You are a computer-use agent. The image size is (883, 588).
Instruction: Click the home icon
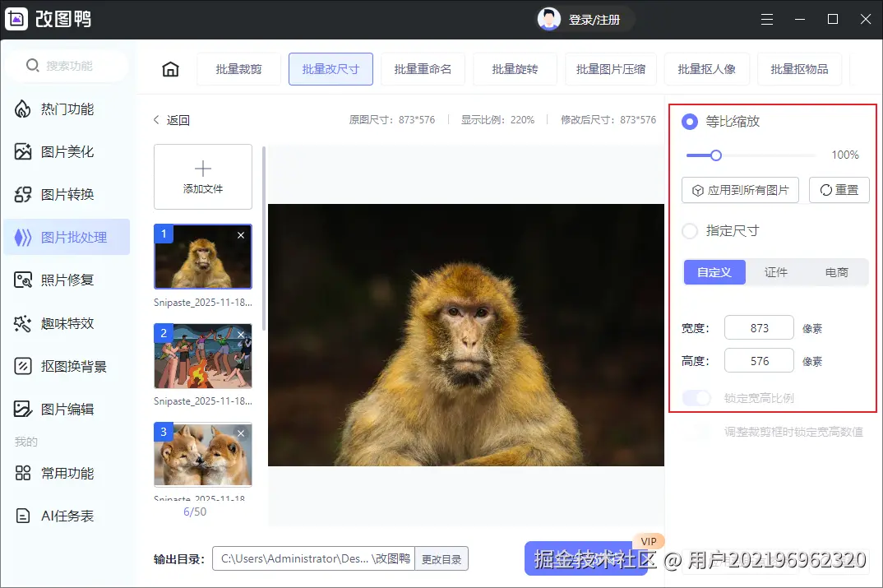pyautogui.click(x=170, y=69)
